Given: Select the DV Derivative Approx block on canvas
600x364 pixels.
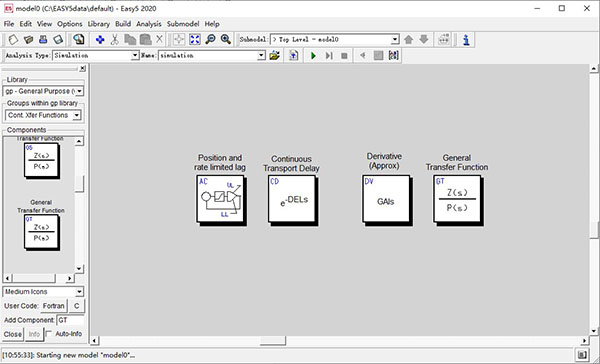Looking at the screenshot, I should coord(386,199).
